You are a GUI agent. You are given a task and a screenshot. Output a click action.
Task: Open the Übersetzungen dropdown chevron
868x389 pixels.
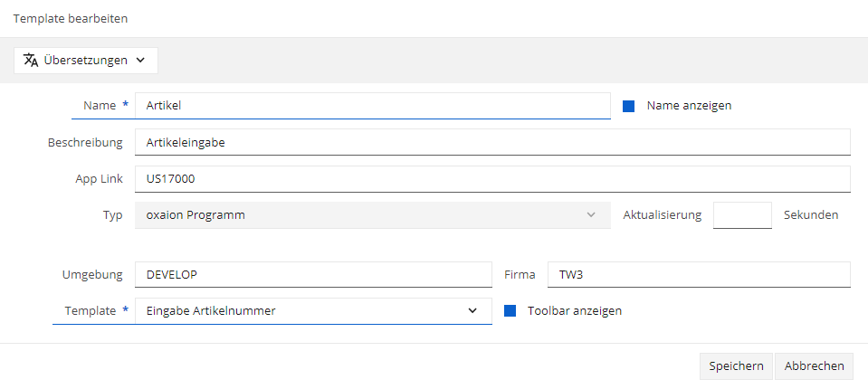point(140,61)
